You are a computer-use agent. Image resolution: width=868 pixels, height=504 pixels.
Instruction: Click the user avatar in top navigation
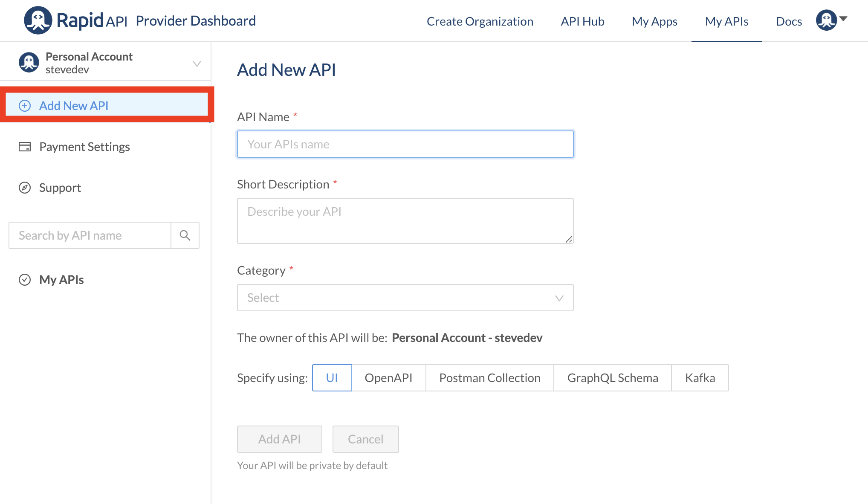click(826, 20)
